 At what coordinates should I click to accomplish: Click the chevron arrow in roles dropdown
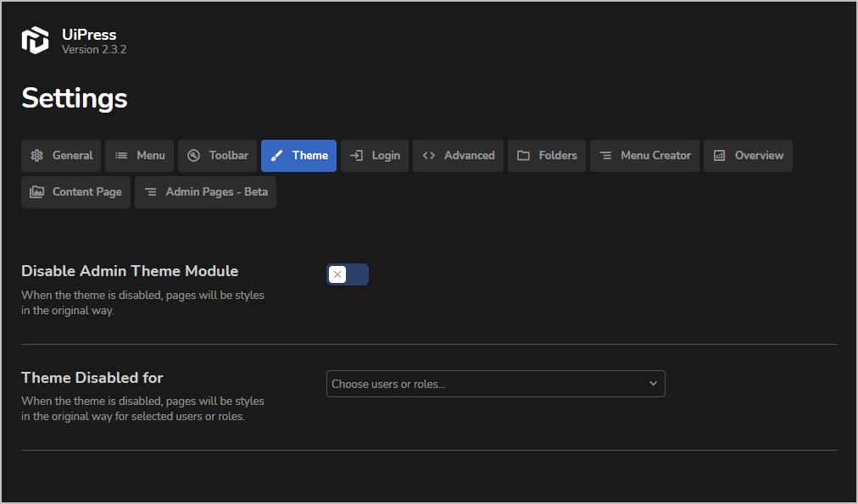coord(653,384)
